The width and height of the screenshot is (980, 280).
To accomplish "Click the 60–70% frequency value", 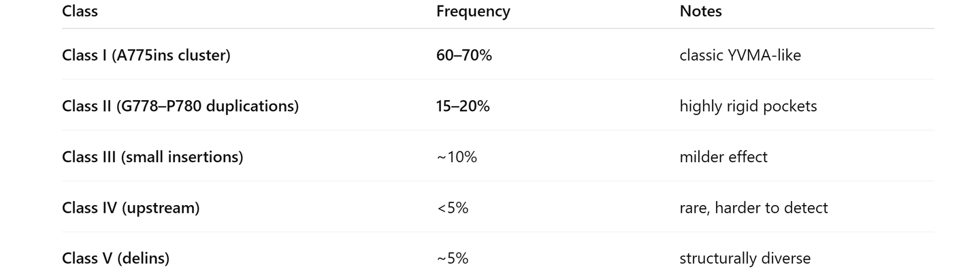I will pyautogui.click(x=463, y=55).
